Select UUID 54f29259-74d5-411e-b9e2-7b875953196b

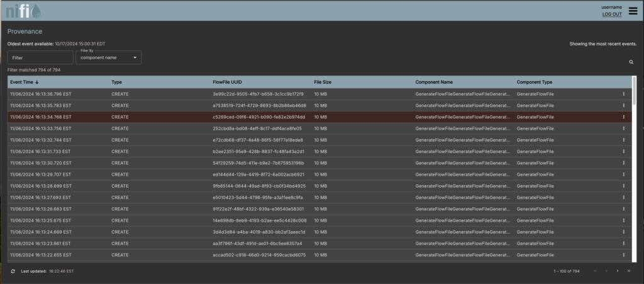[258, 163]
